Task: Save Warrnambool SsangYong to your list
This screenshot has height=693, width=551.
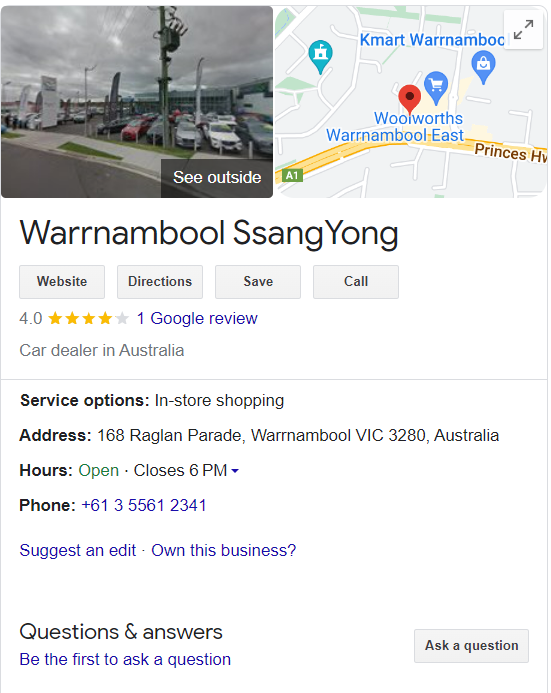Action: point(258,282)
